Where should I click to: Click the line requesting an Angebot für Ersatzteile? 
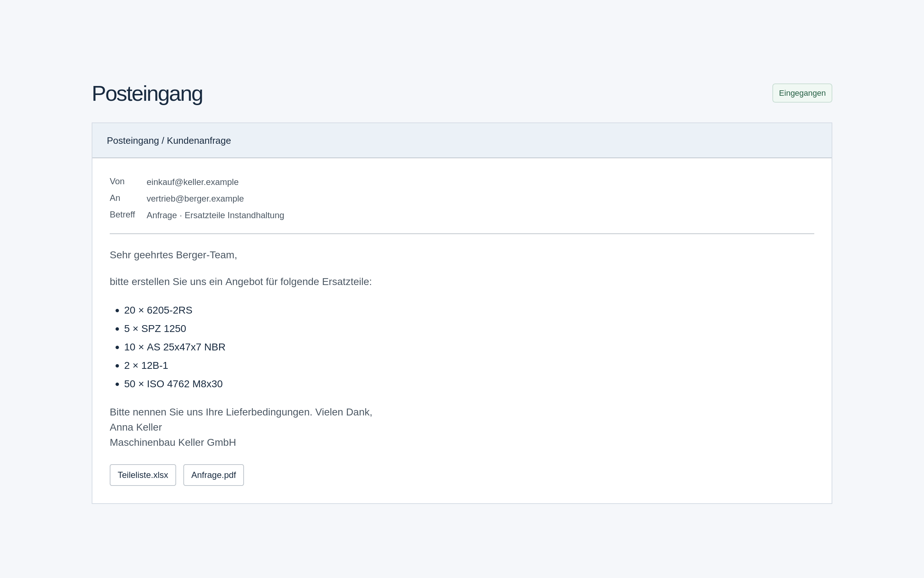240,282
